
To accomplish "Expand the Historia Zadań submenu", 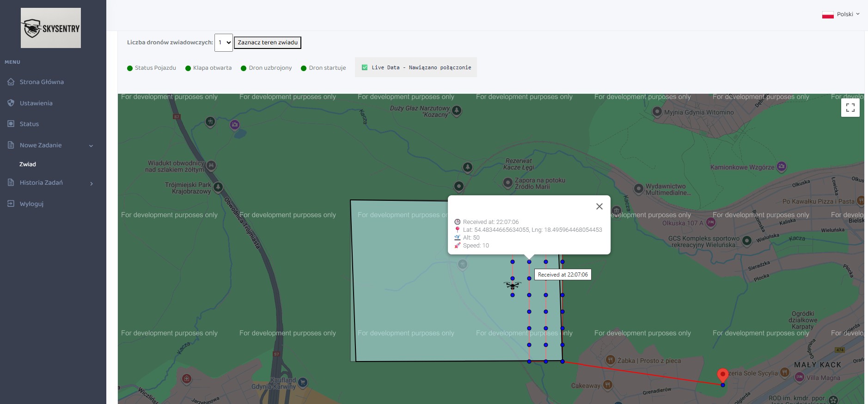I will [x=51, y=183].
